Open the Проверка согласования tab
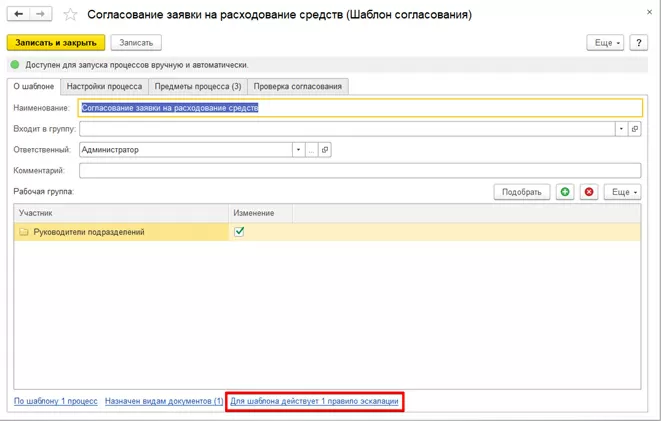 (298, 86)
